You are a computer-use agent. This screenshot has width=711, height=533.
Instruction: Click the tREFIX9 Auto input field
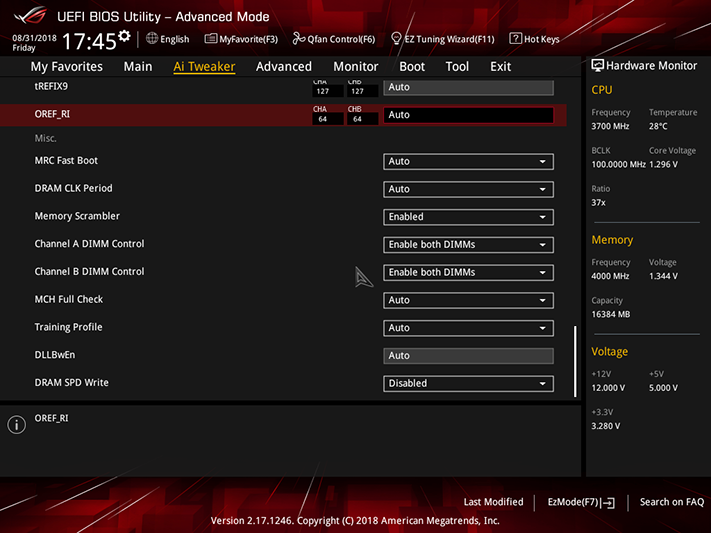coord(468,87)
